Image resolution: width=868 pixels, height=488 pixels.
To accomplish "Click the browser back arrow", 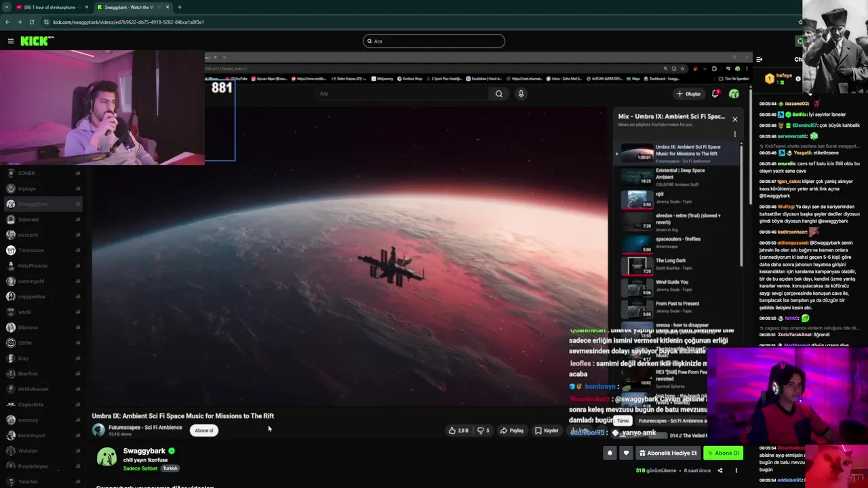I will coord(7,22).
